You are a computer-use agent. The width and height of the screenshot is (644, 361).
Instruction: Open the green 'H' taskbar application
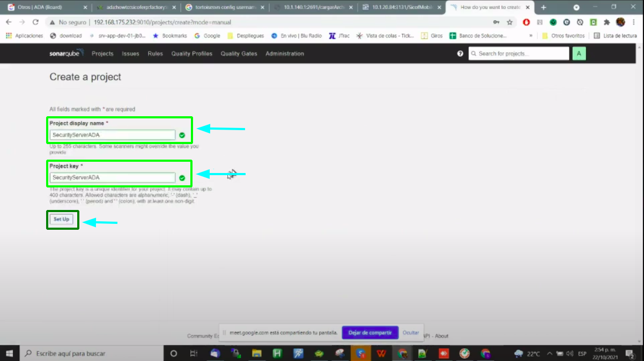point(277,354)
